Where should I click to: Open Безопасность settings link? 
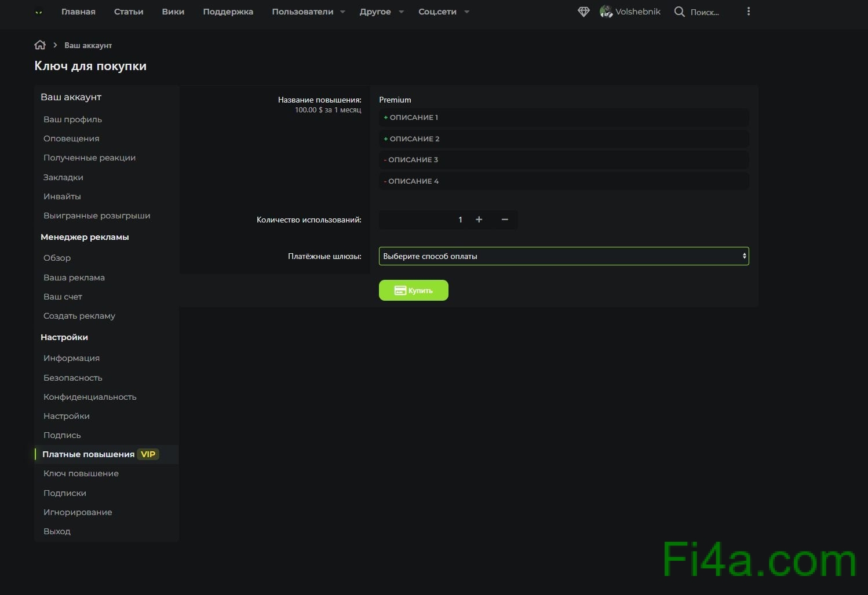point(72,378)
